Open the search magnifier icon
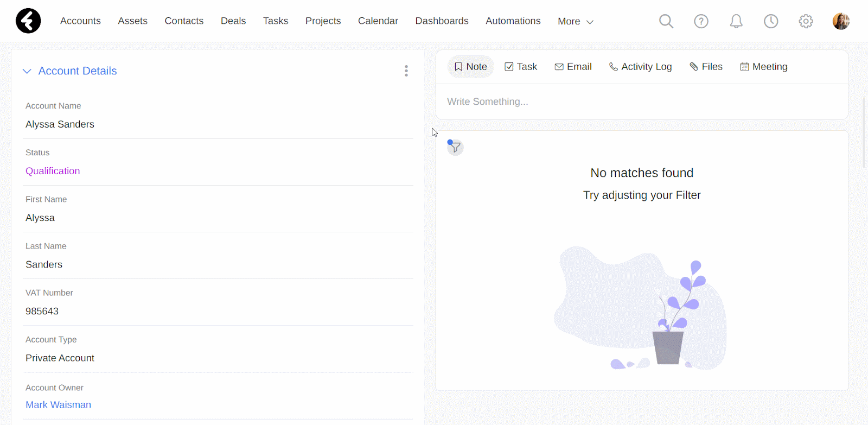The image size is (868, 425). click(666, 21)
